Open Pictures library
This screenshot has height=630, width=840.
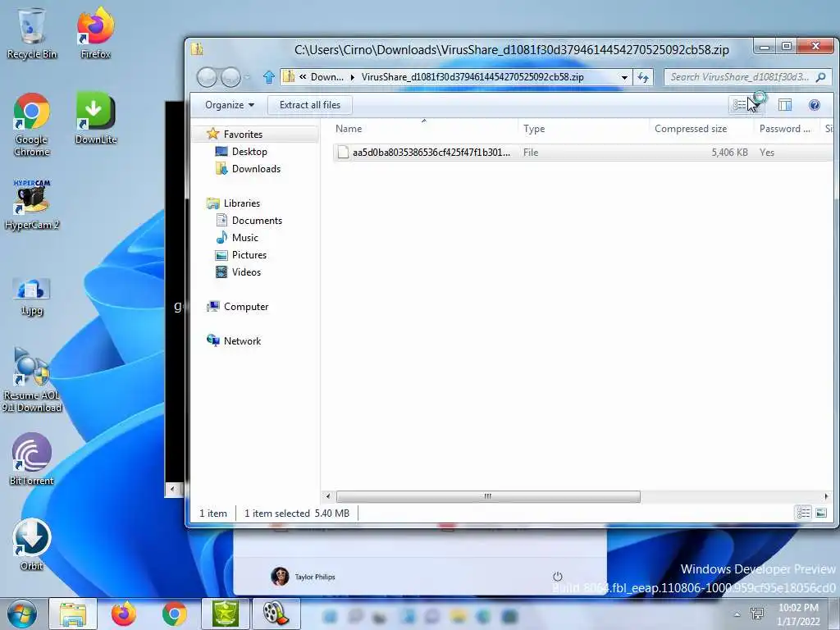(x=249, y=254)
